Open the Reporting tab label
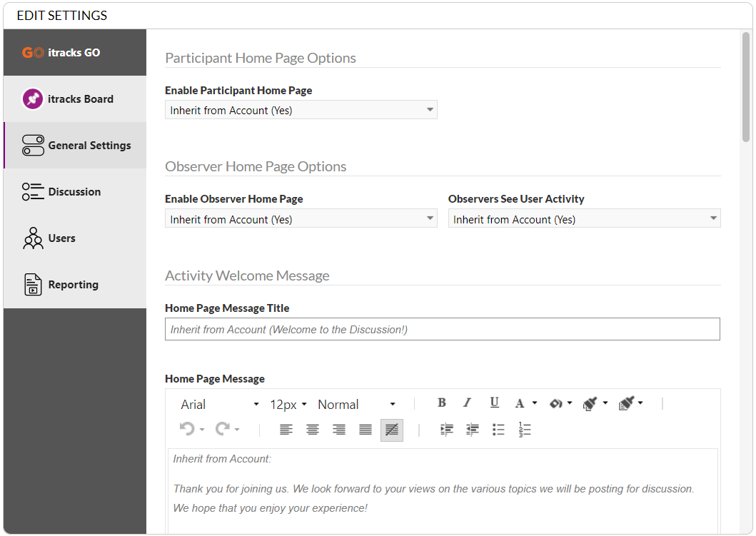The width and height of the screenshot is (756, 536). pos(74,285)
